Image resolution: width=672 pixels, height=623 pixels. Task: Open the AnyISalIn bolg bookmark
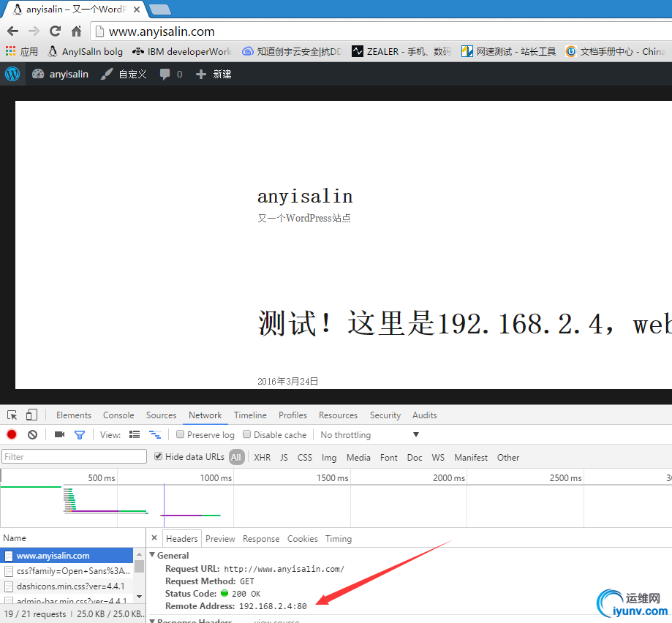pos(86,52)
